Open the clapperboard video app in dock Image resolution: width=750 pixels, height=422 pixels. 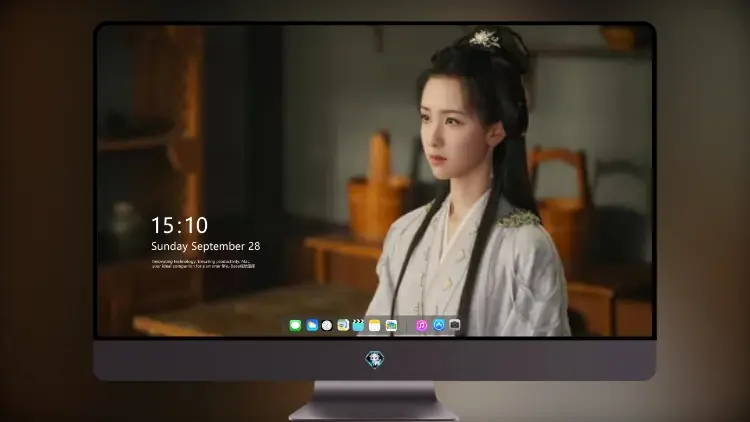click(358, 326)
